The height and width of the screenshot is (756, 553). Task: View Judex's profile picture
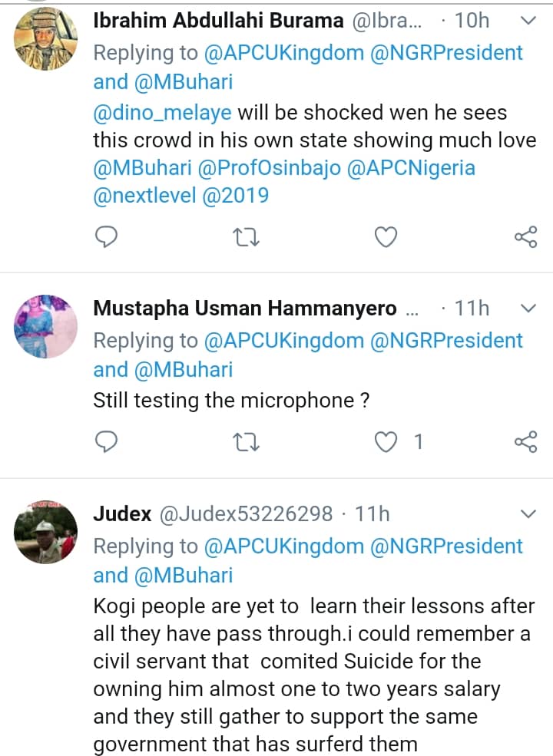[45, 531]
